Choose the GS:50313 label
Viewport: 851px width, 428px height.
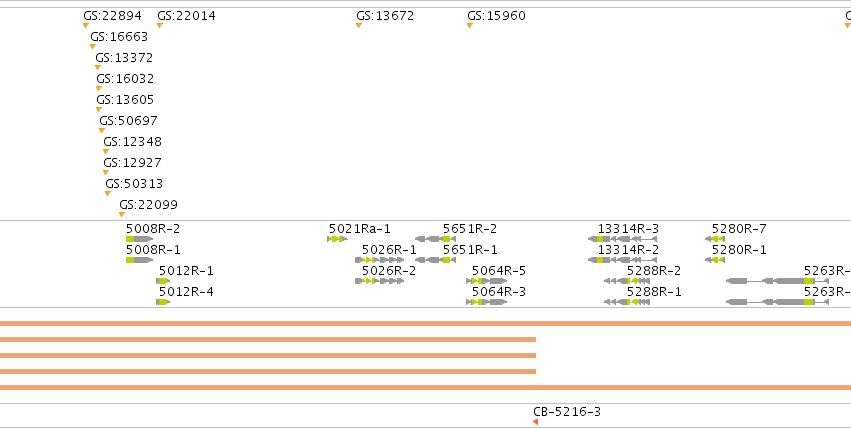click(x=134, y=183)
